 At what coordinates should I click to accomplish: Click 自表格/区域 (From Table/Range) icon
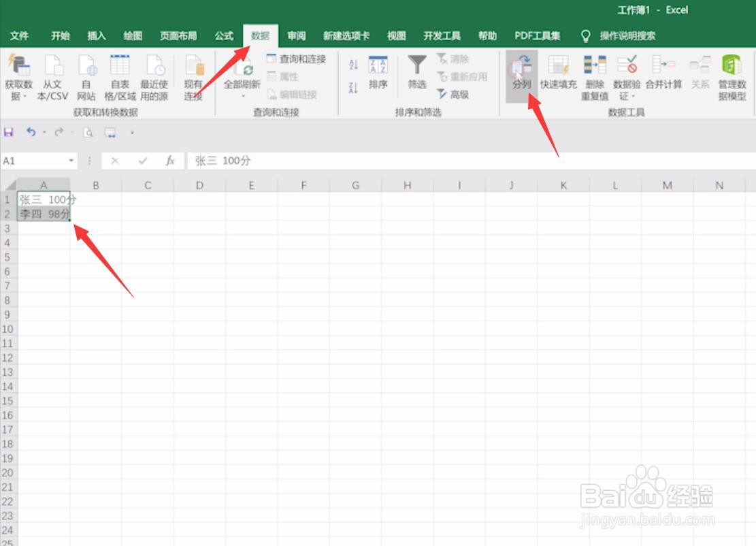point(120,77)
